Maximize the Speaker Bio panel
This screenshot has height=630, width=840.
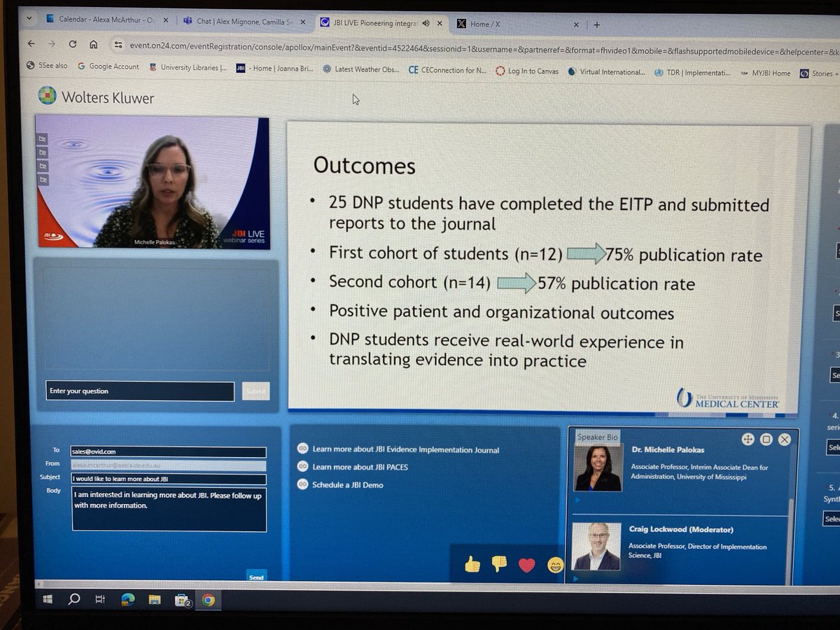[766, 439]
